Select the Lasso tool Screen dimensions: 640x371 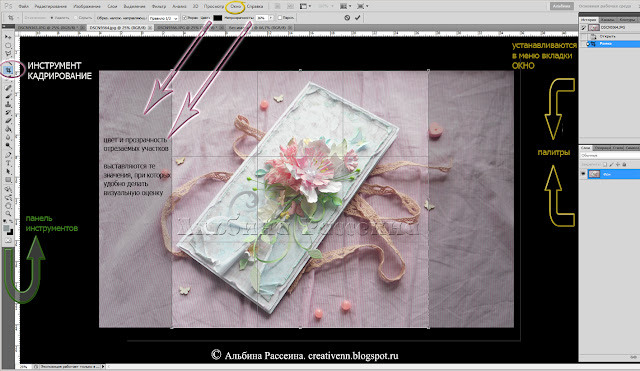(8, 53)
